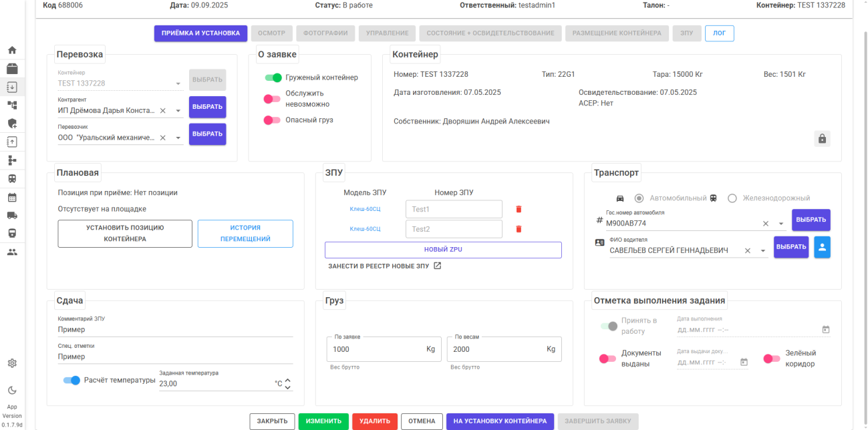Screen dimensions: 868x430
Task: Select the Железнодорожный radio button
Action: pyautogui.click(x=732, y=198)
